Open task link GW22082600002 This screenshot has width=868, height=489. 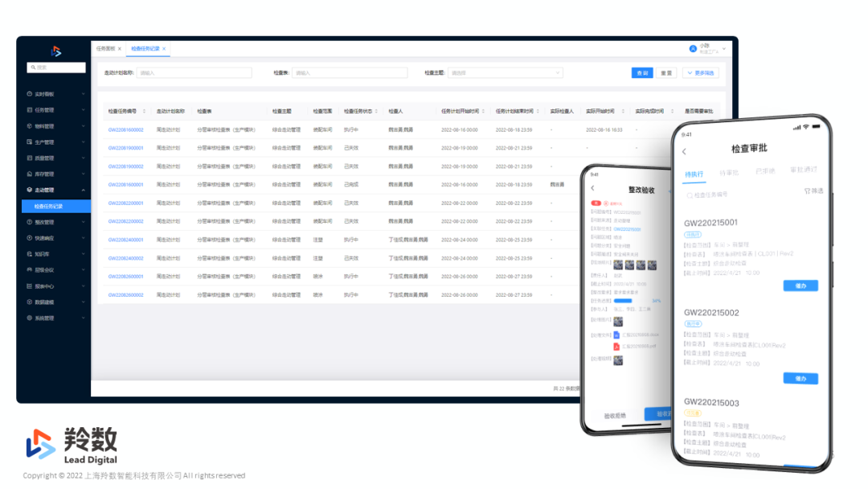point(125,294)
